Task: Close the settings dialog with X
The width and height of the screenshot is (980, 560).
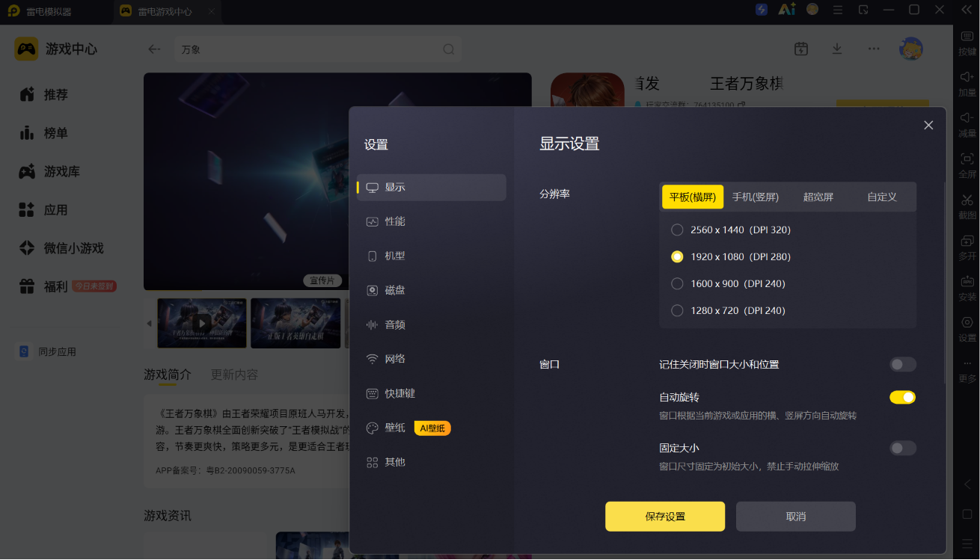Action: point(928,125)
